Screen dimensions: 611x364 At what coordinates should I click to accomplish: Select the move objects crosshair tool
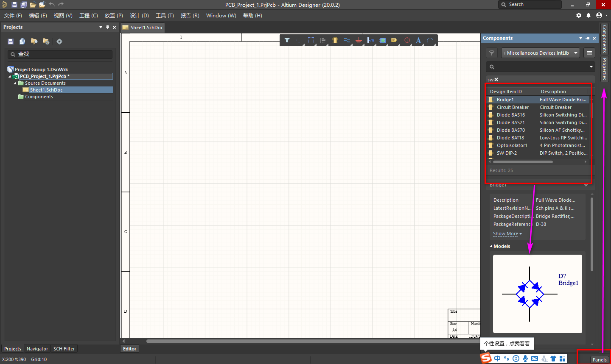coord(299,40)
